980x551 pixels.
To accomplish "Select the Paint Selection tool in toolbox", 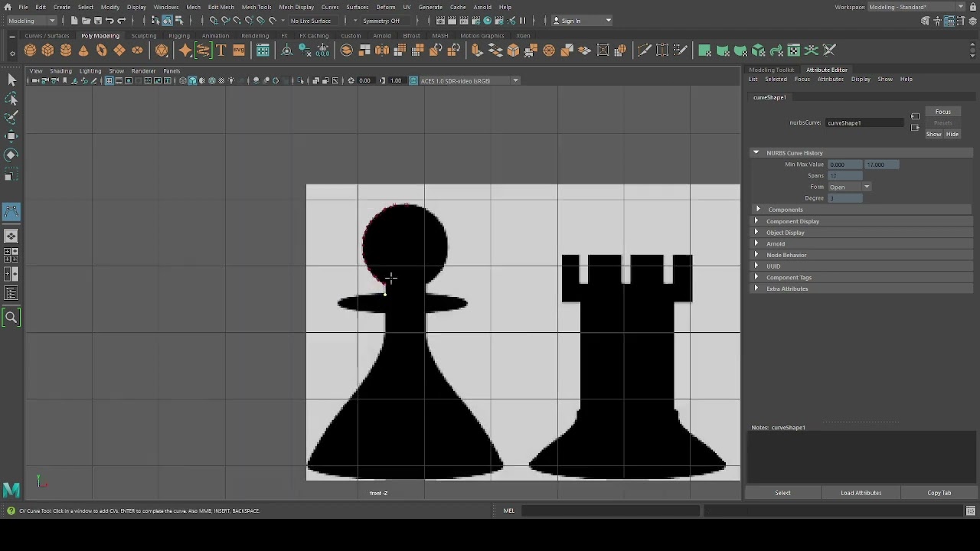I will click(11, 117).
